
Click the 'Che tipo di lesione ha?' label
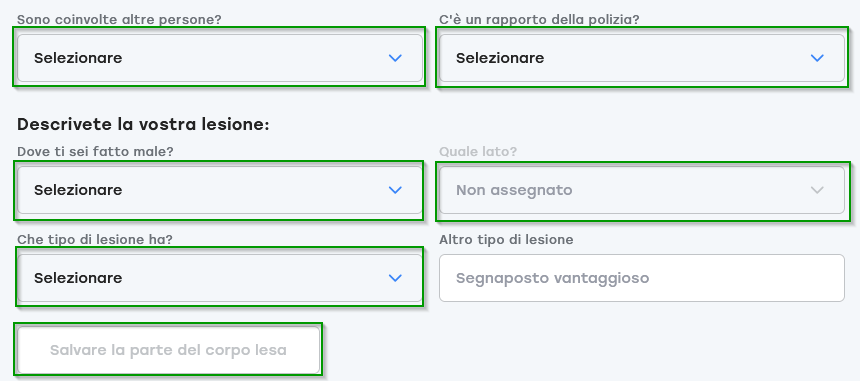(x=95, y=240)
